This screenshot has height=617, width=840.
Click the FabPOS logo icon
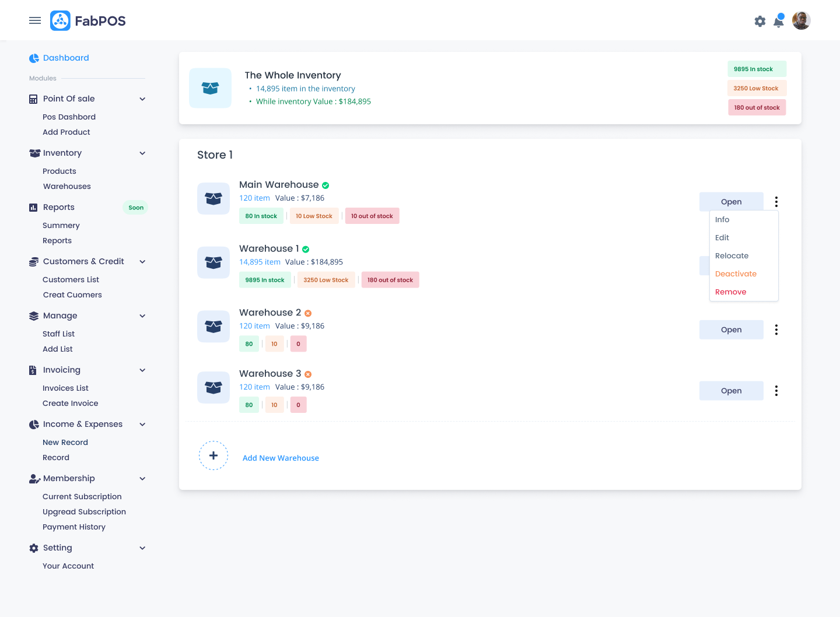tap(60, 20)
